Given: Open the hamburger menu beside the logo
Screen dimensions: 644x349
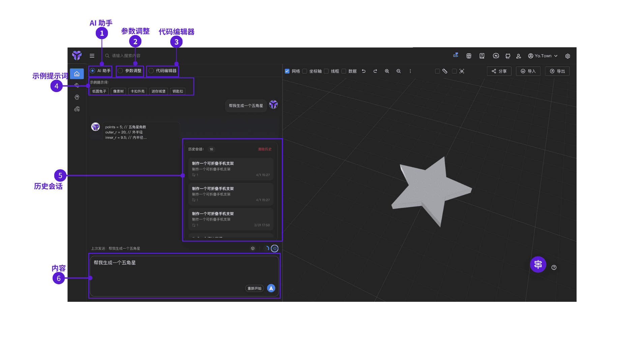Looking at the screenshot, I should coord(92,56).
